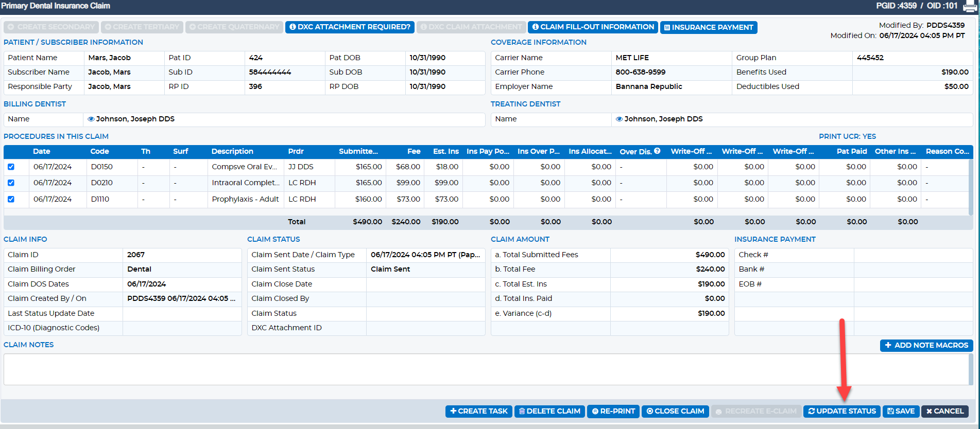Sort procedures by the Code column header
The height and width of the screenshot is (429, 980).
(x=99, y=151)
